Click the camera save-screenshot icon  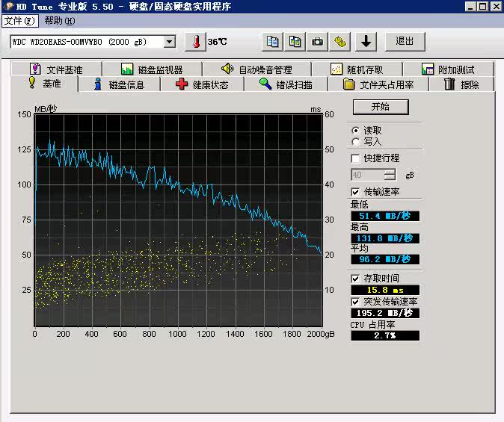(x=318, y=41)
